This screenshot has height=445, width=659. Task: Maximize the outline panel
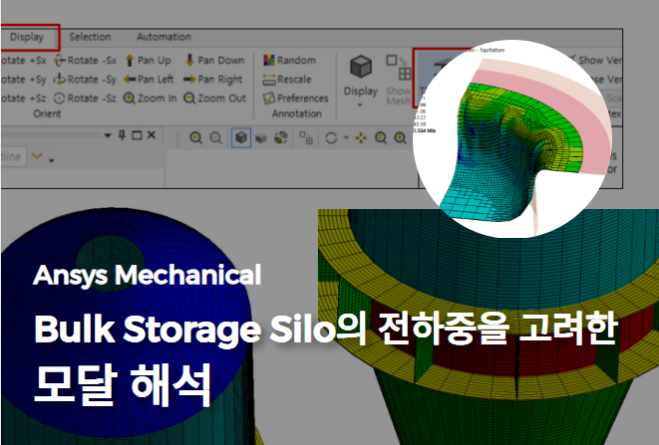[x=137, y=135]
